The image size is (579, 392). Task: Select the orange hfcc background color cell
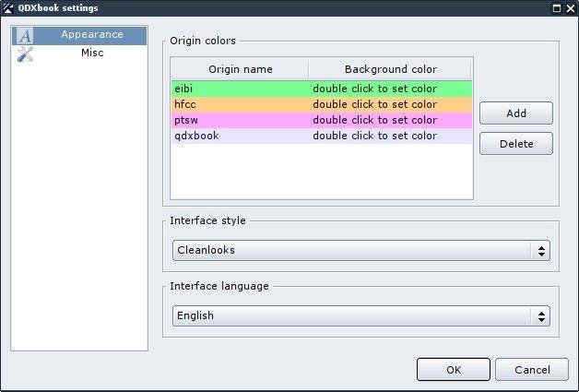point(390,105)
